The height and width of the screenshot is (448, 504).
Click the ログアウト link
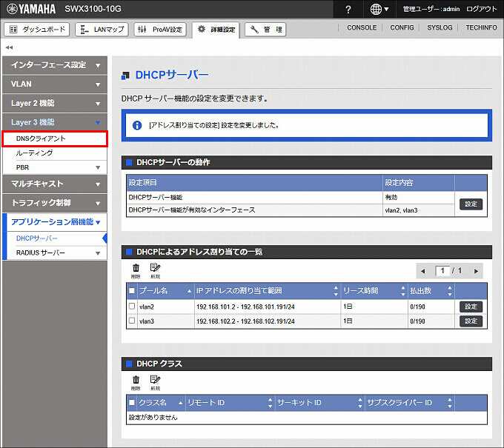[482, 9]
